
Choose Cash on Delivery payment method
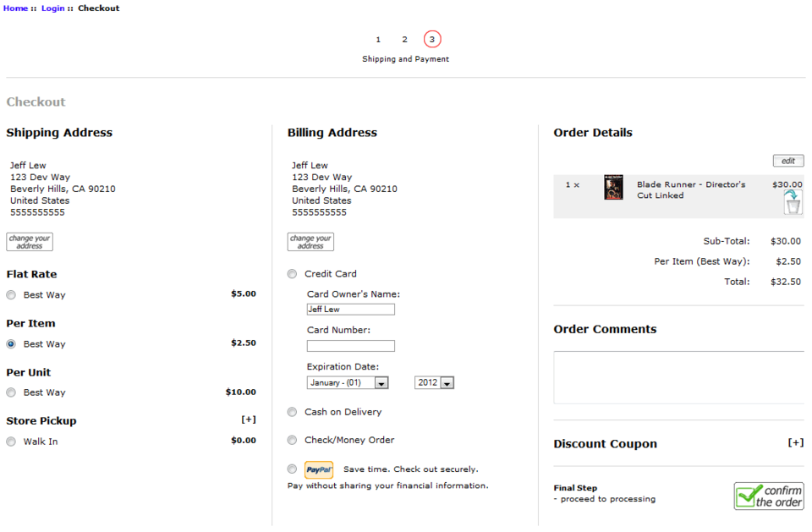click(x=292, y=412)
